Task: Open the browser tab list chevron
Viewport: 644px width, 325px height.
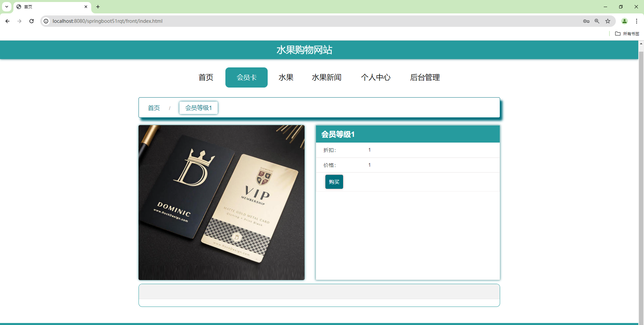Action: (6, 7)
